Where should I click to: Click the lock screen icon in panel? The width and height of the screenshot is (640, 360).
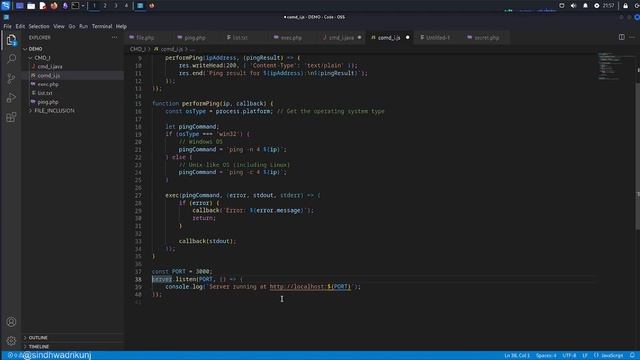point(625,6)
